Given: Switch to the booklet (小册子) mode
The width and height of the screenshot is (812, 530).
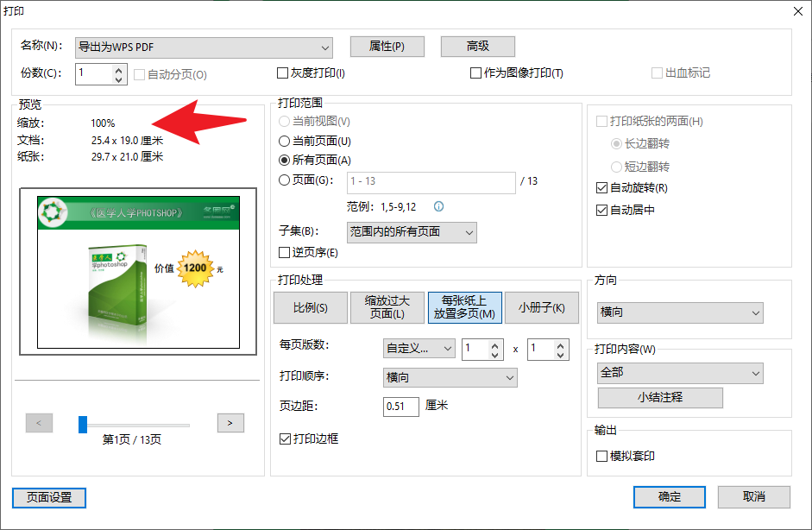Looking at the screenshot, I should click(541, 307).
